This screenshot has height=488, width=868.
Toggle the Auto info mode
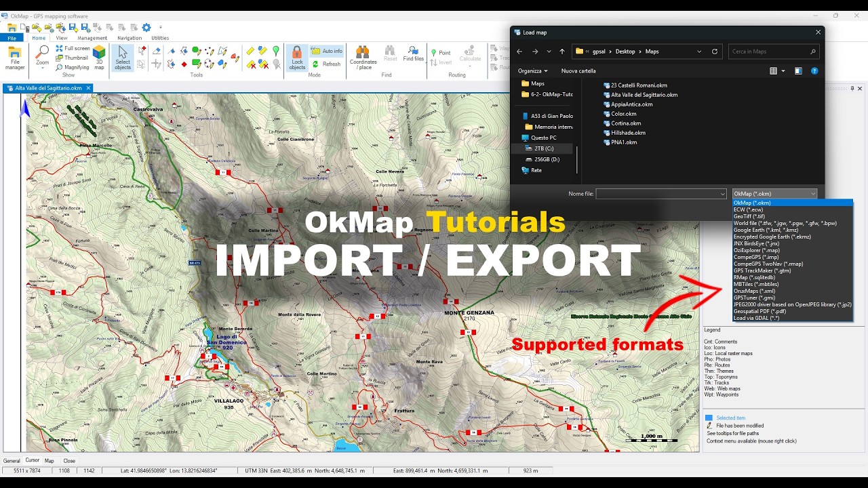coord(327,51)
